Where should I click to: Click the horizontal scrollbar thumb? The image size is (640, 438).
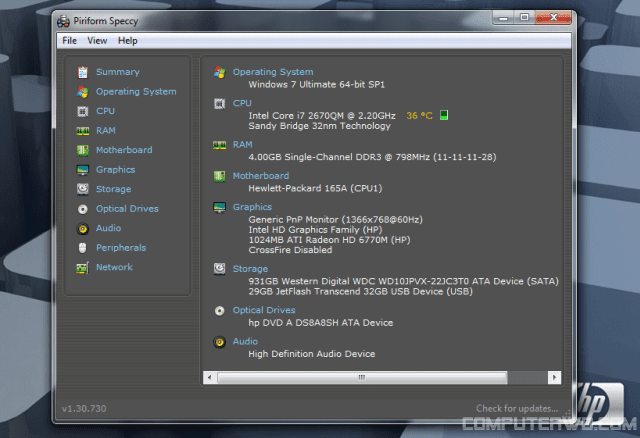pyautogui.click(x=362, y=378)
